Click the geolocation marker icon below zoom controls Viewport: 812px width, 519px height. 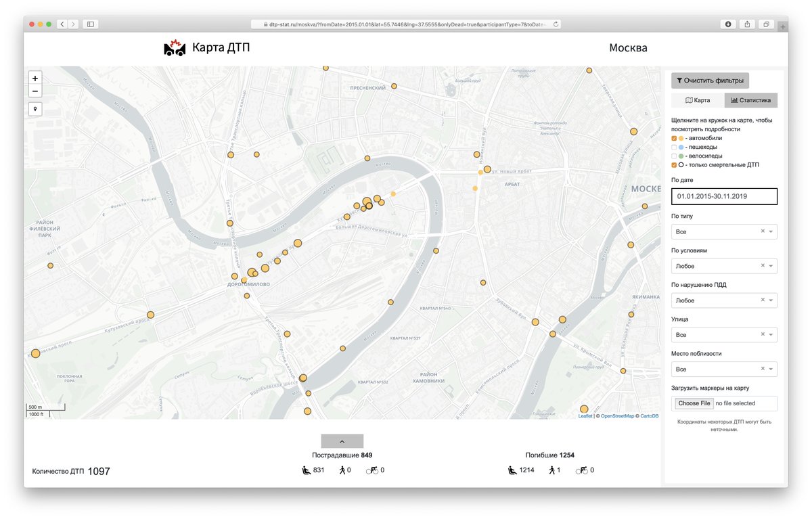[x=35, y=108]
